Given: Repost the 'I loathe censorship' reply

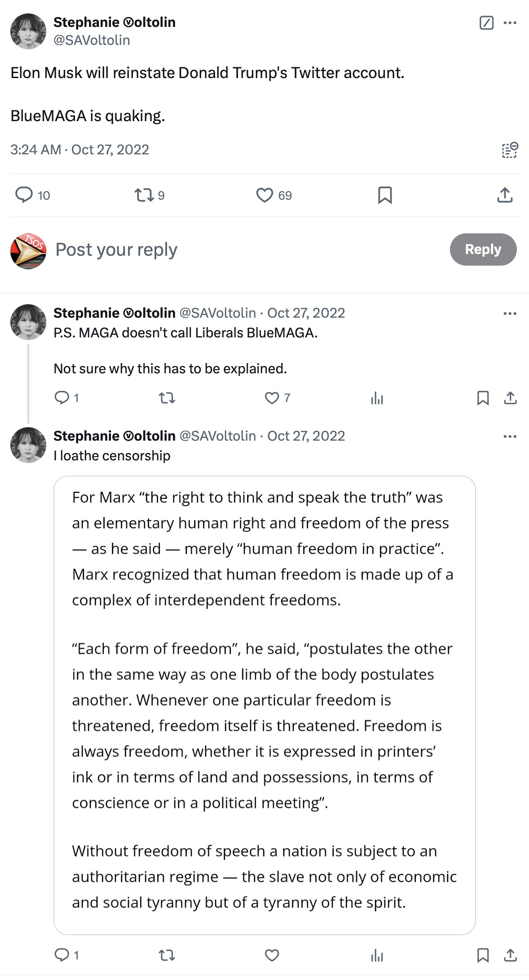Looking at the screenshot, I should click(167, 955).
